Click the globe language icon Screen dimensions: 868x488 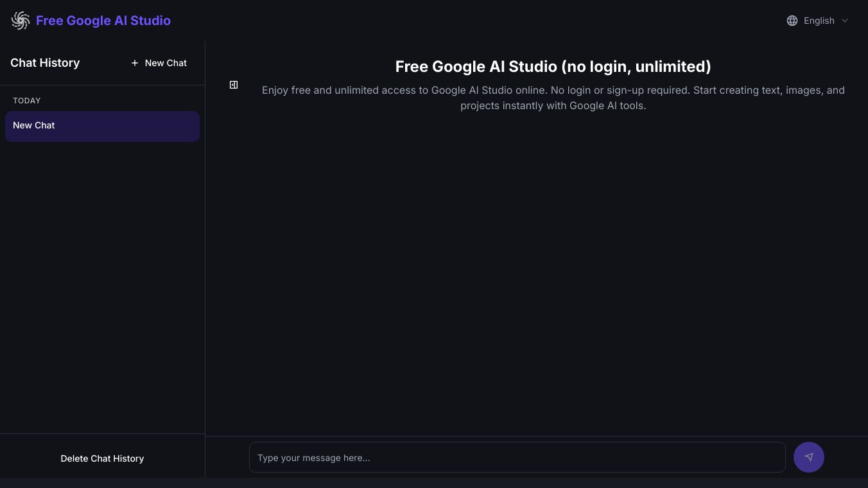click(x=792, y=21)
